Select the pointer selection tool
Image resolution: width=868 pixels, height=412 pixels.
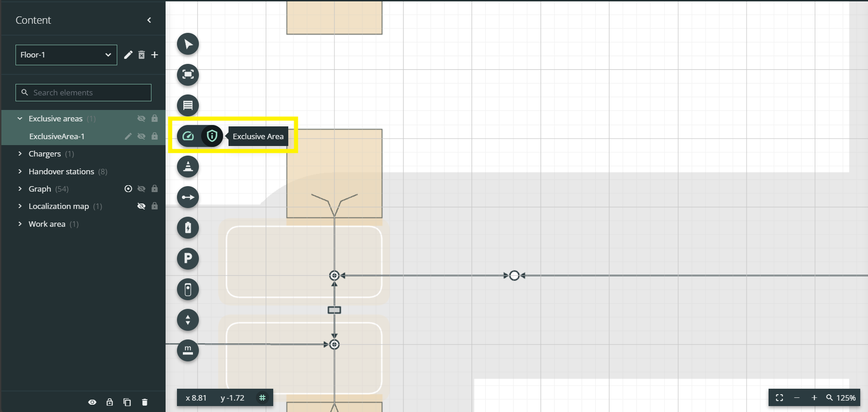187,44
